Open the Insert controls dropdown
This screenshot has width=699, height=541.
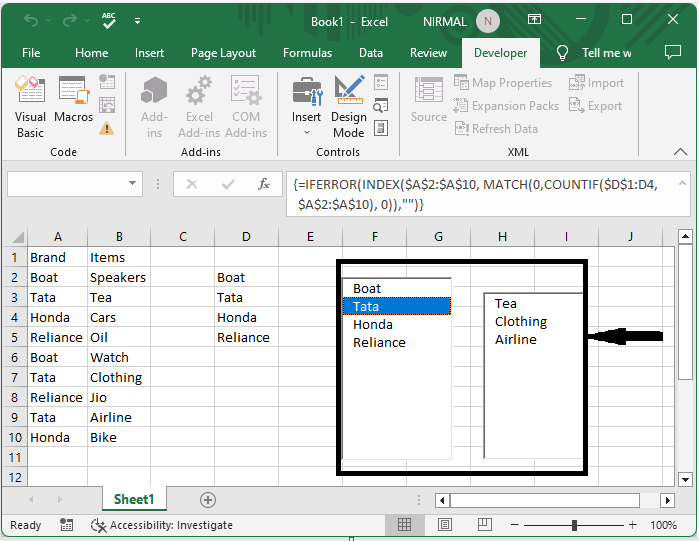coord(307,108)
